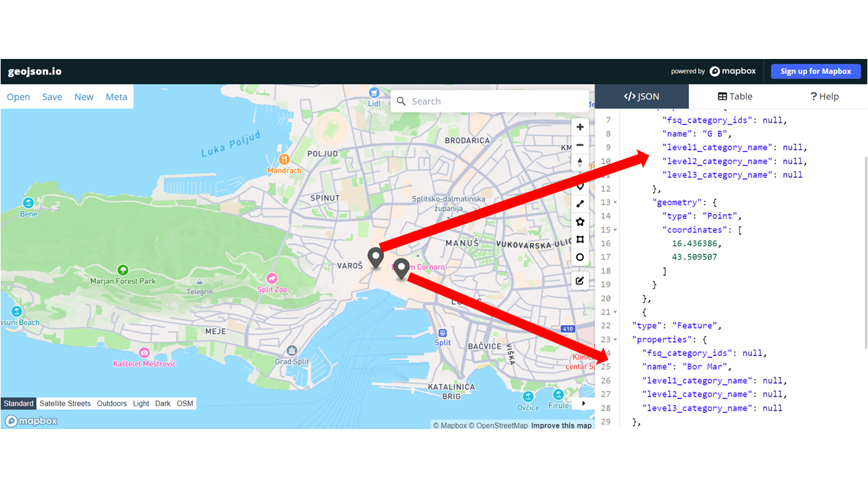Collapse JSON fold arrow at line 23
The height and width of the screenshot is (488, 868).
(x=615, y=339)
